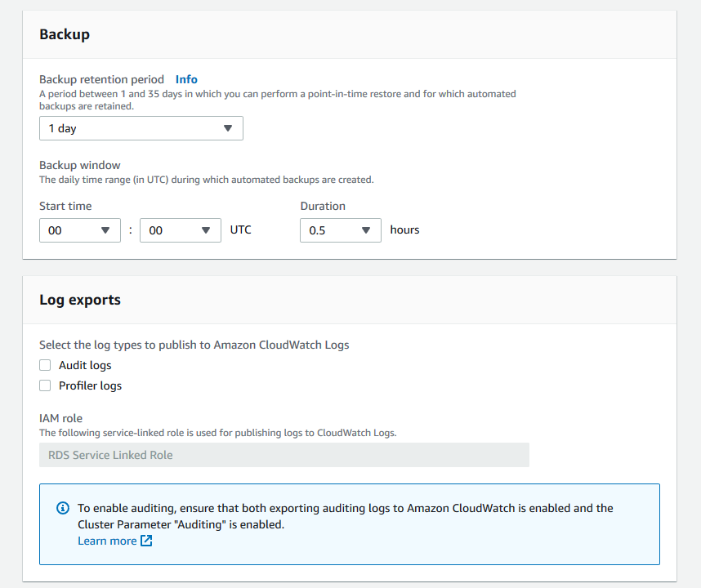Click the info circle icon in the auditing notice

pyautogui.click(x=63, y=508)
